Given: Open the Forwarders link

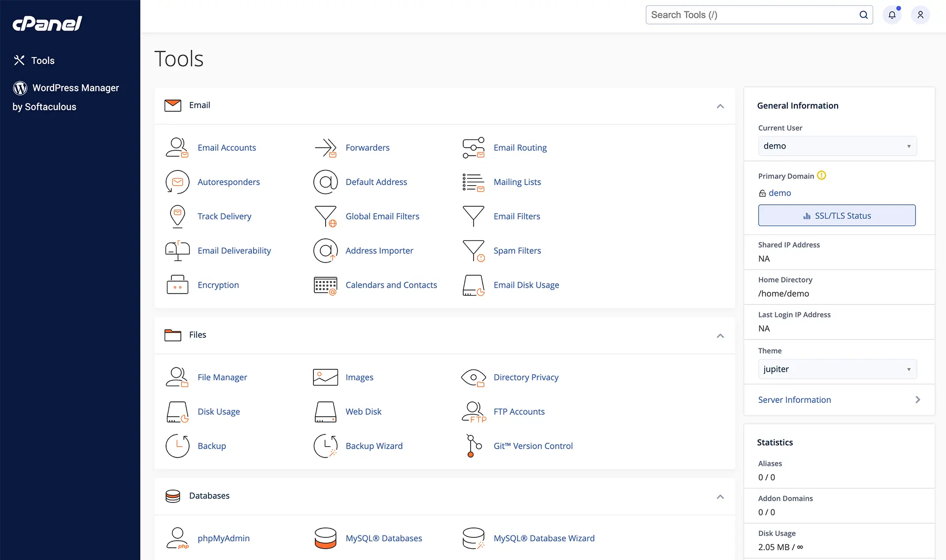Looking at the screenshot, I should pos(367,147).
